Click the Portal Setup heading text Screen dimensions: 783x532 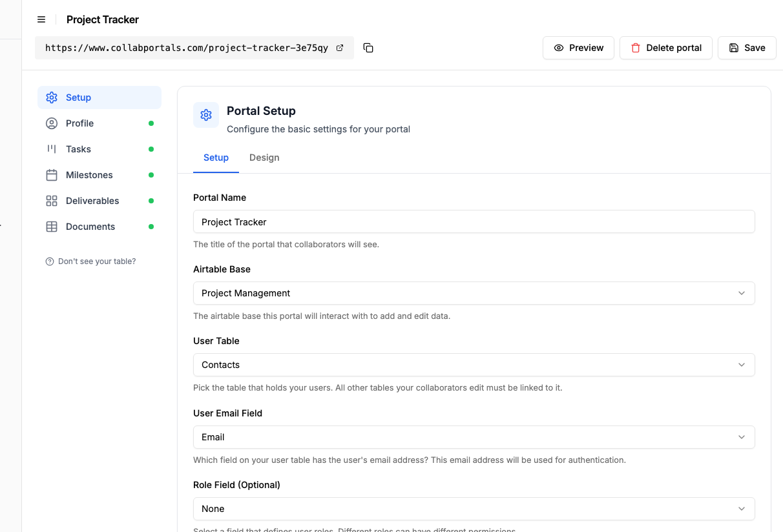tap(261, 111)
